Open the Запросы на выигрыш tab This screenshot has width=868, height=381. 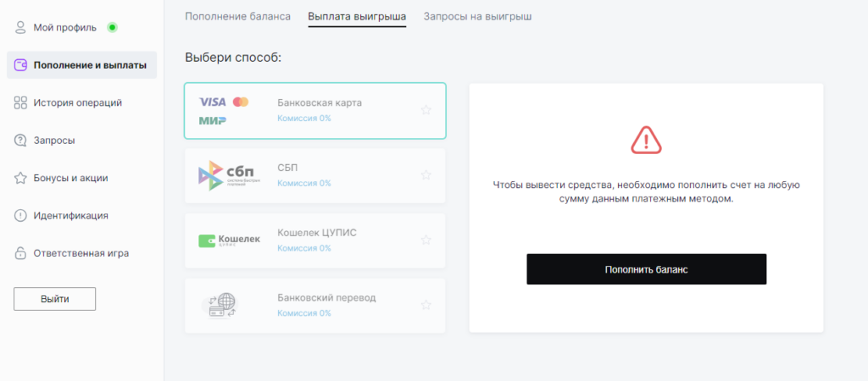[478, 17]
